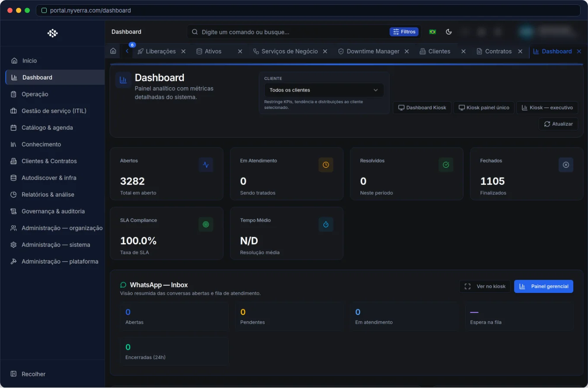Image resolution: width=588 pixels, height=388 pixels.
Task: Click the 3282 Abertos value
Action: [x=132, y=181]
